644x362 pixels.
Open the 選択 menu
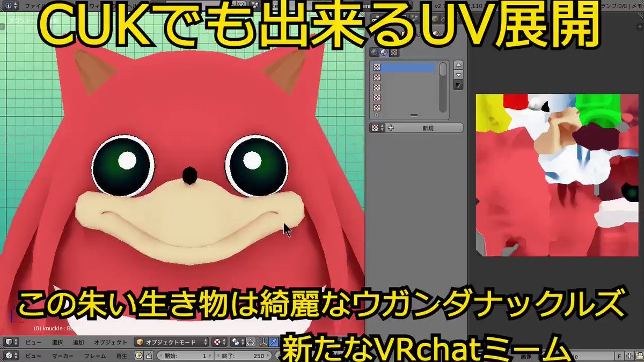tap(57, 342)
